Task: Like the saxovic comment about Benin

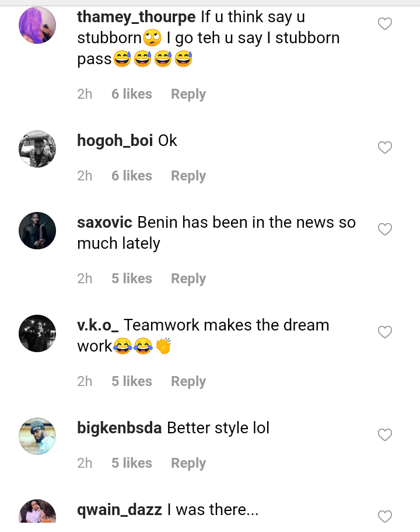Action: coord(385,230)
